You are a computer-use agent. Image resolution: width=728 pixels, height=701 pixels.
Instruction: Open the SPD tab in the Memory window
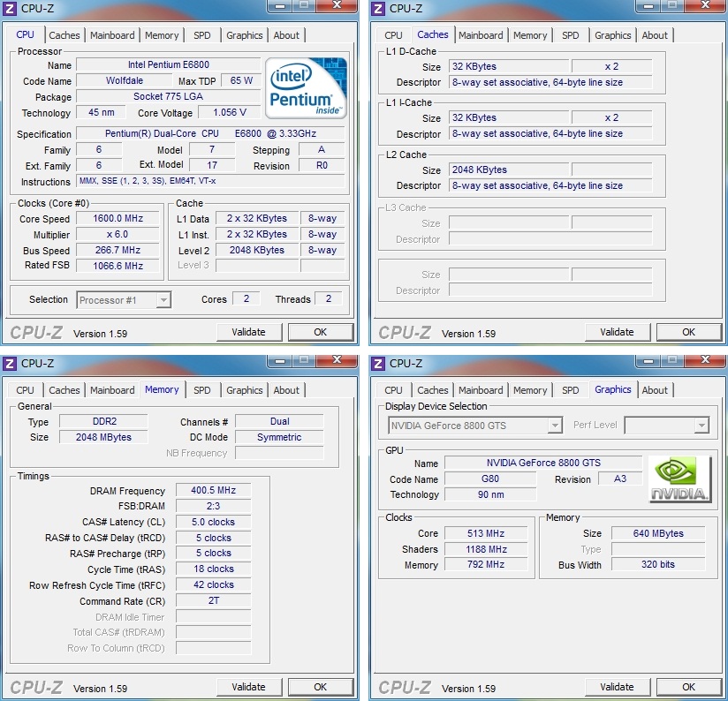click(202, 390)
